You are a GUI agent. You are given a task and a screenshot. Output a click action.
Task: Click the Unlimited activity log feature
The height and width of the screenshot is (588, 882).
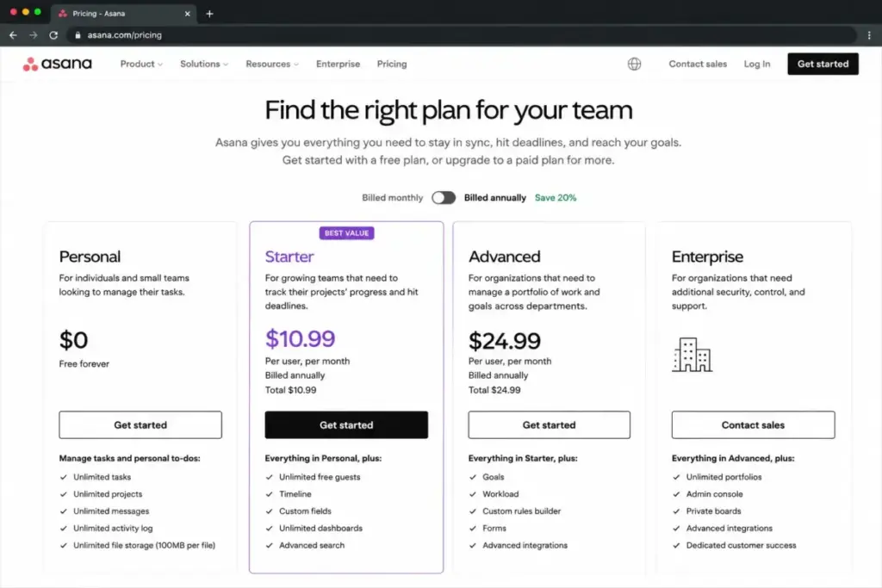pyautogui.click(x=113, y=528)
